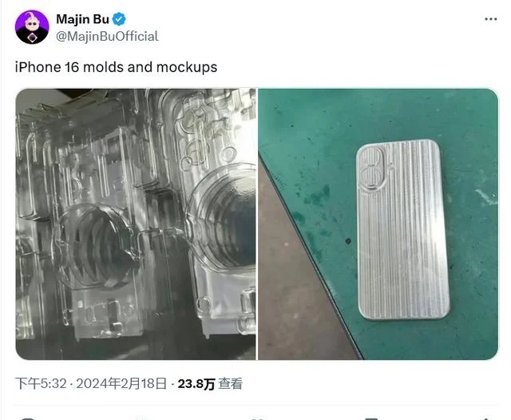Open the left photo of clear molds
Viewport: 511px width, 420px height.
point(136,224)
